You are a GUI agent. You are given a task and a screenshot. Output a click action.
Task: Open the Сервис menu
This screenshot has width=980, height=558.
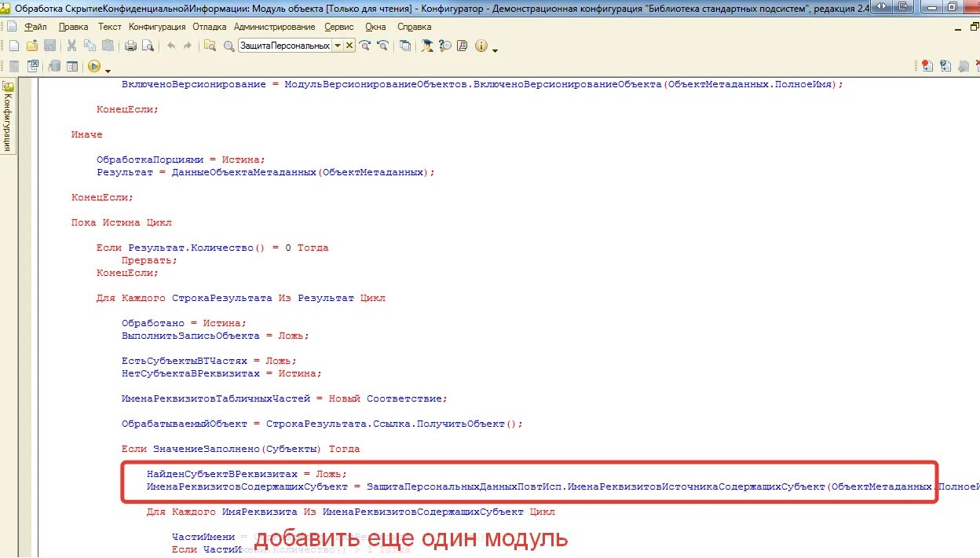339,27
